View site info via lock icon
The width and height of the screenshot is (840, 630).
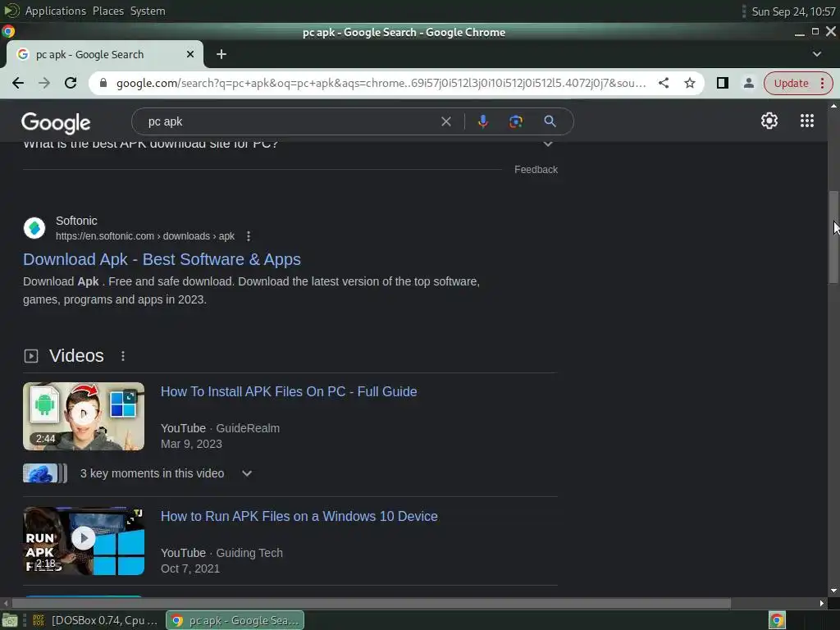point(103,83)
